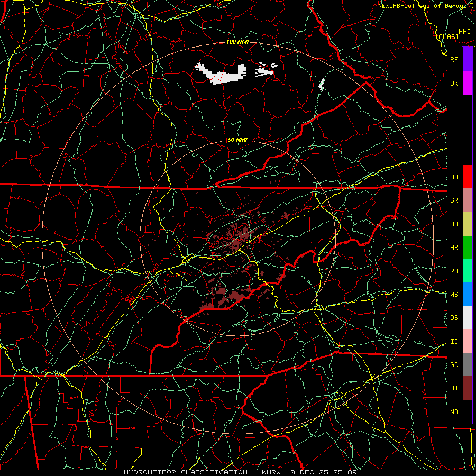Click the purple RF legend color swatch
The width and height of the screenshot is (476, 476).
point(467,59)
